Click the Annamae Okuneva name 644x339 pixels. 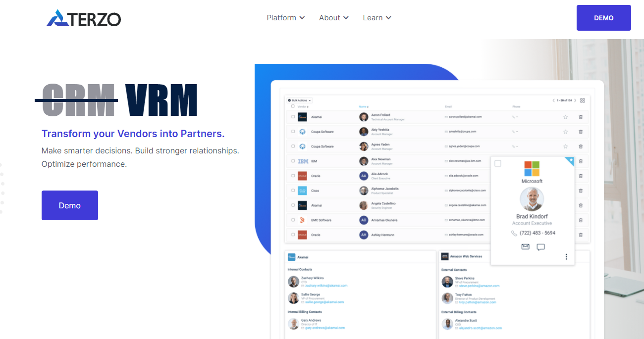click(x=384, y=220)
